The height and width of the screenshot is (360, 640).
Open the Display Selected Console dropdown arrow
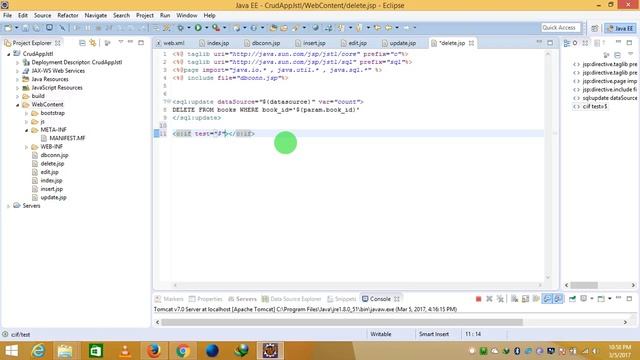(592, 299)
